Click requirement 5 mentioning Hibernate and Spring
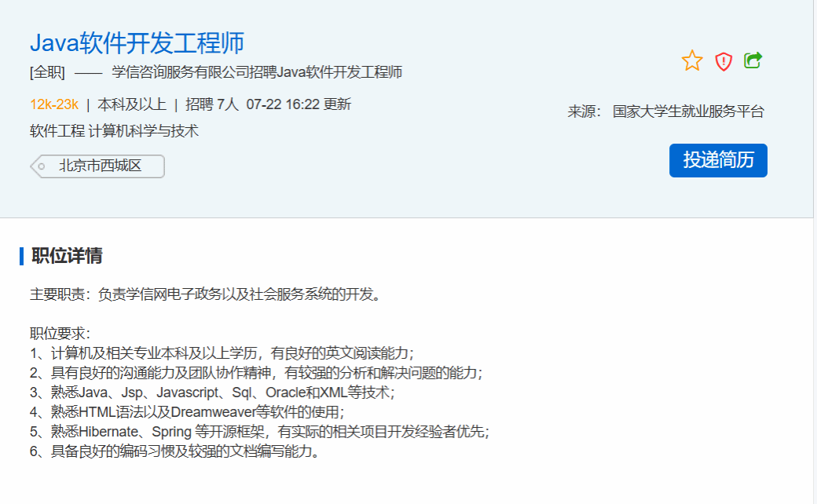Viewport: 817px width, 504px height. (259, 431)
